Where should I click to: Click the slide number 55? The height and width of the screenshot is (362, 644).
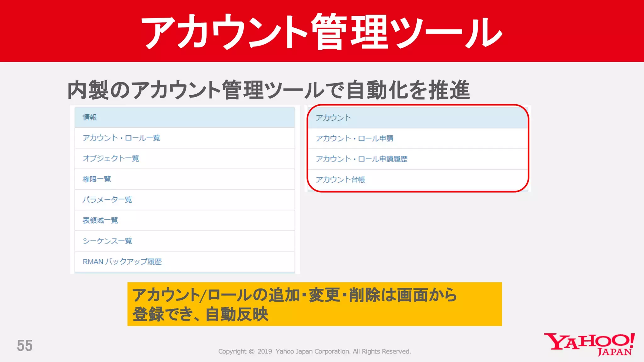click(x=25, y=346)
